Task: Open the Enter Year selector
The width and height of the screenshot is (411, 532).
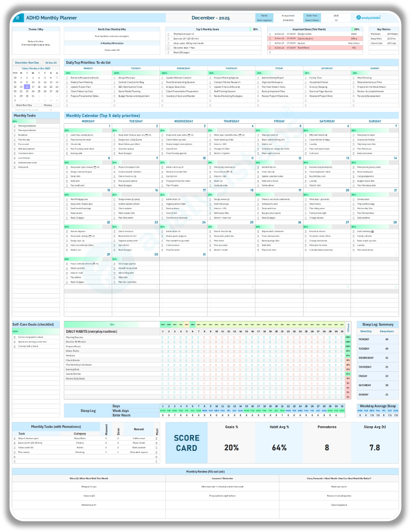Action: 335,16
